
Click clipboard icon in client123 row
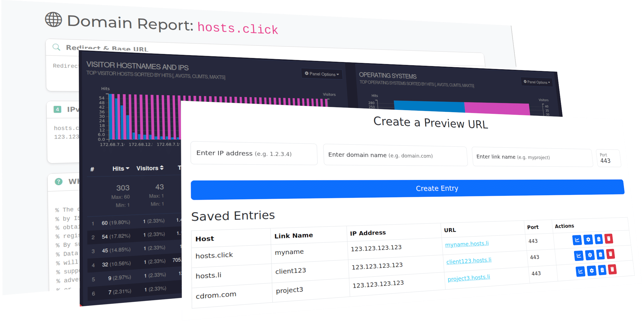tap(600, 254)
